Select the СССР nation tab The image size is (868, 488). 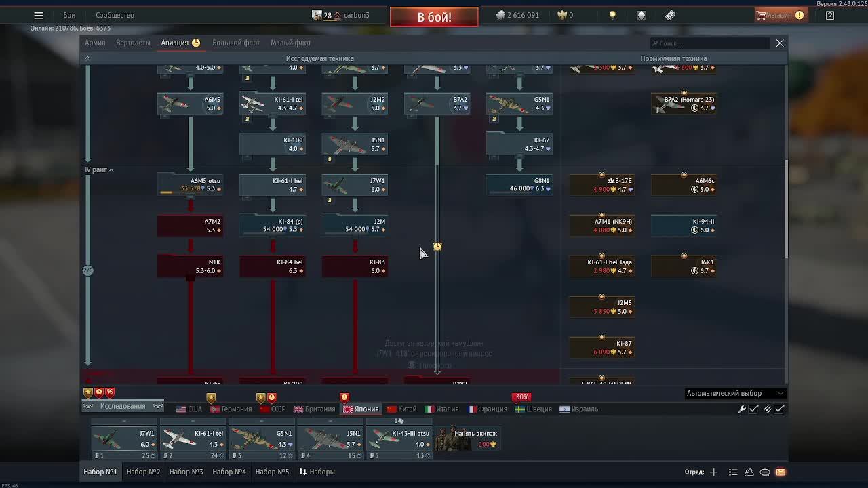pyautogui.click(x=273, y=409)
